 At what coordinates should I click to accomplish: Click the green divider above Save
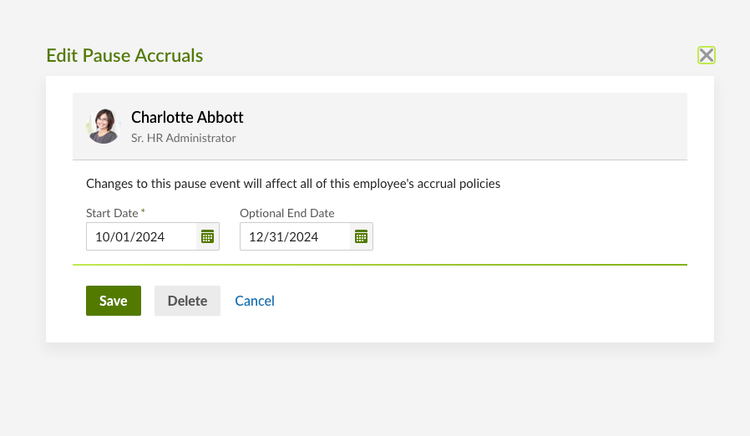coord(380,265)
